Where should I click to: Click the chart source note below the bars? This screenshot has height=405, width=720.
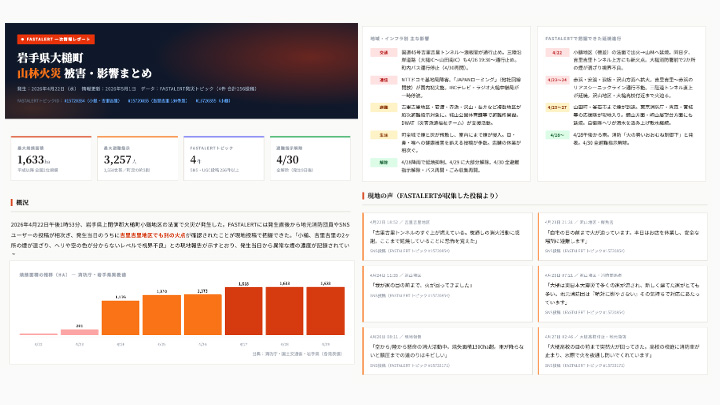click(297, 354)
